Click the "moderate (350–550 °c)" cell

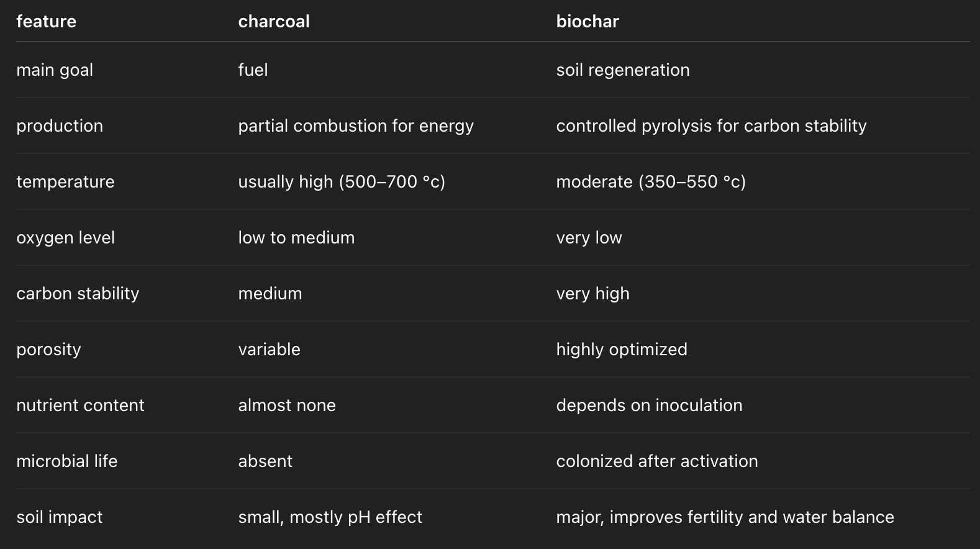pyautogui.click(x=651, y=182)
